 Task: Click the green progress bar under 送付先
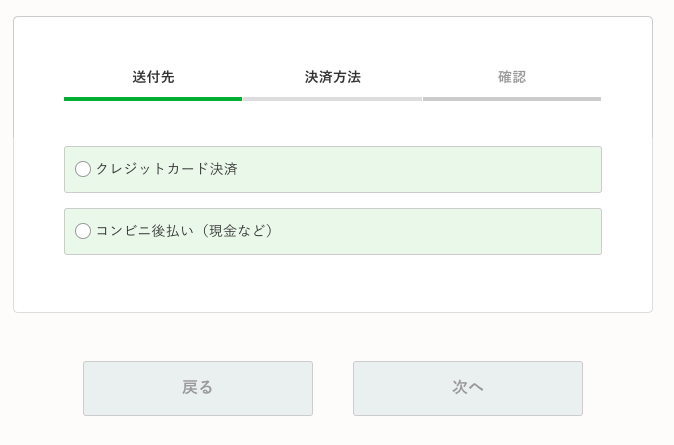(153, 99)
